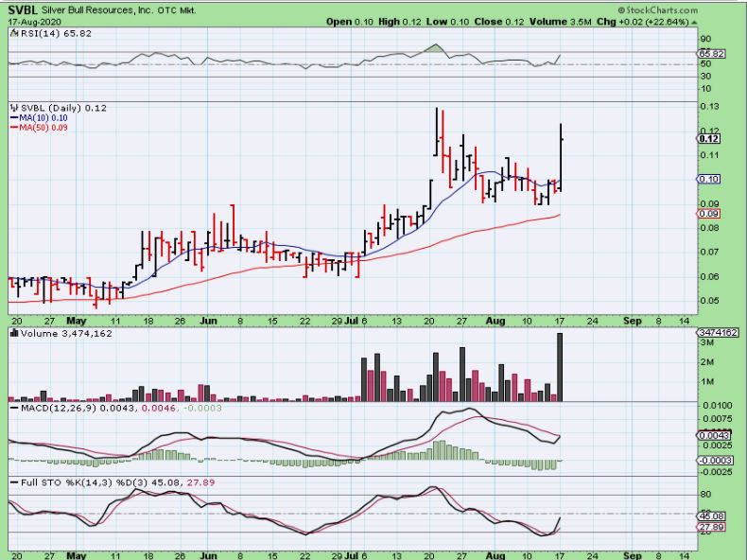Viewport: 747px width, 560px height.
Task: Click the blue 0.10 MA price tag
Action: (709, 179)
